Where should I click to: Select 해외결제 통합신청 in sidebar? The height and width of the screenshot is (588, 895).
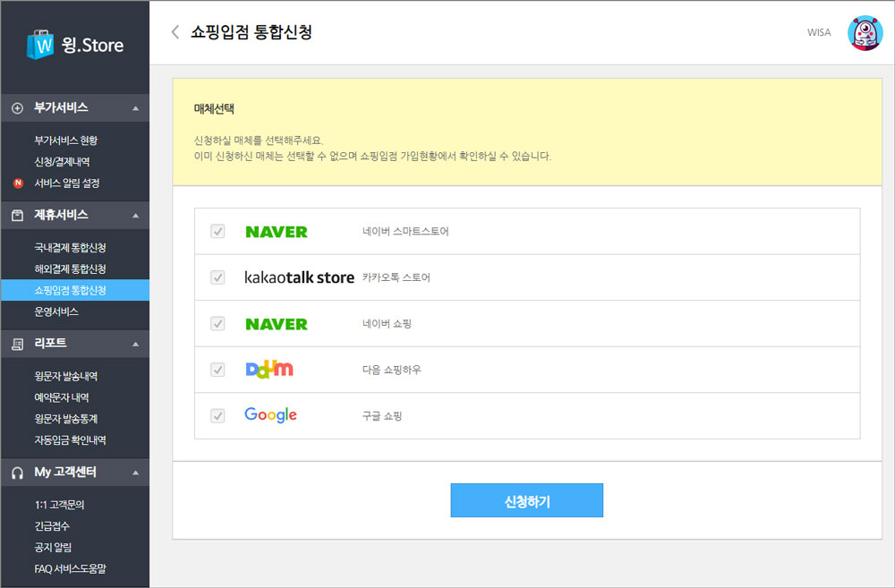(x=70, y=268)
